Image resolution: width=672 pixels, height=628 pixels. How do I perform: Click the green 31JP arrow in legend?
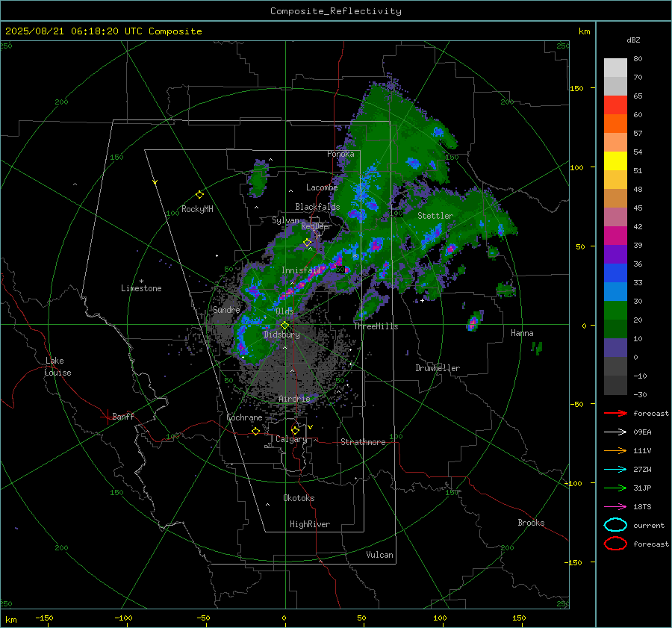(615, 488)
